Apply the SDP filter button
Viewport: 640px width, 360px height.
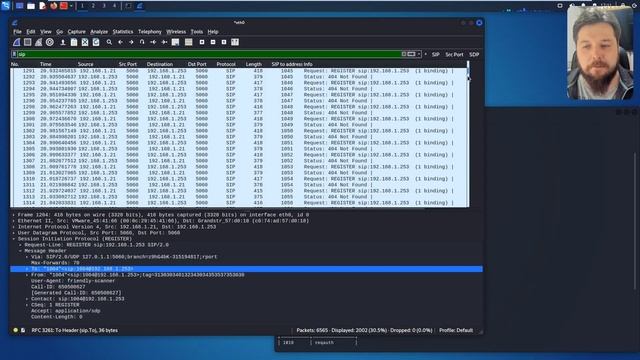click(474, 54)
